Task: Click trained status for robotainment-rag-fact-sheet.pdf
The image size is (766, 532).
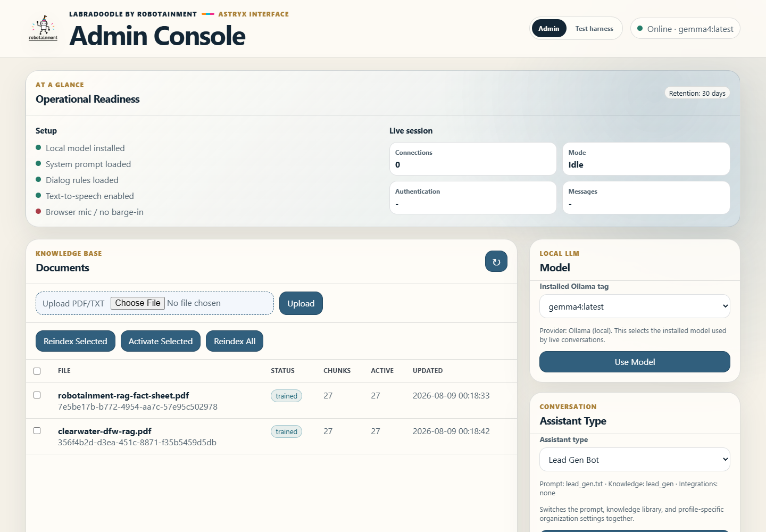Action: pyautogui.click(x=286, y=396)
